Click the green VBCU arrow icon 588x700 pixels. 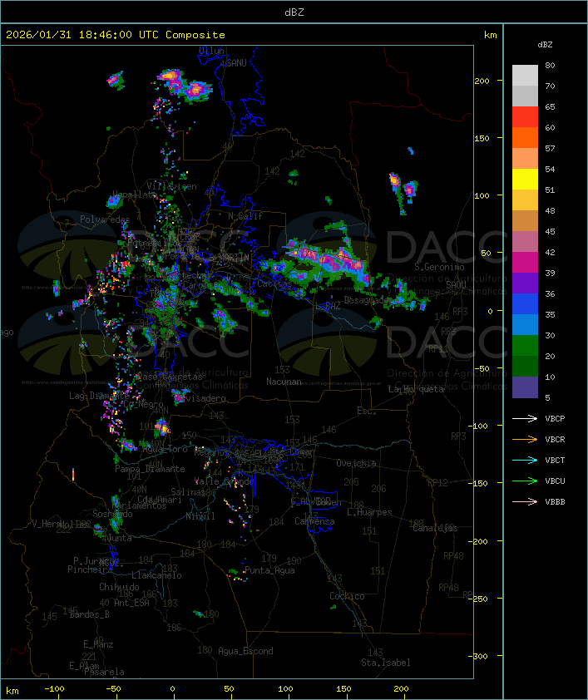(526, 481)
